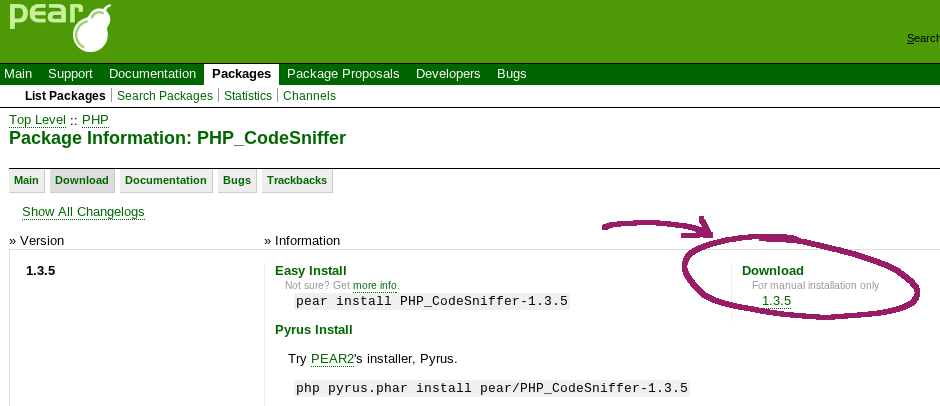Select the Packages navigation item
Image resolution: width=940 pixels, height=406 pixels.
(x=242, y=74)
